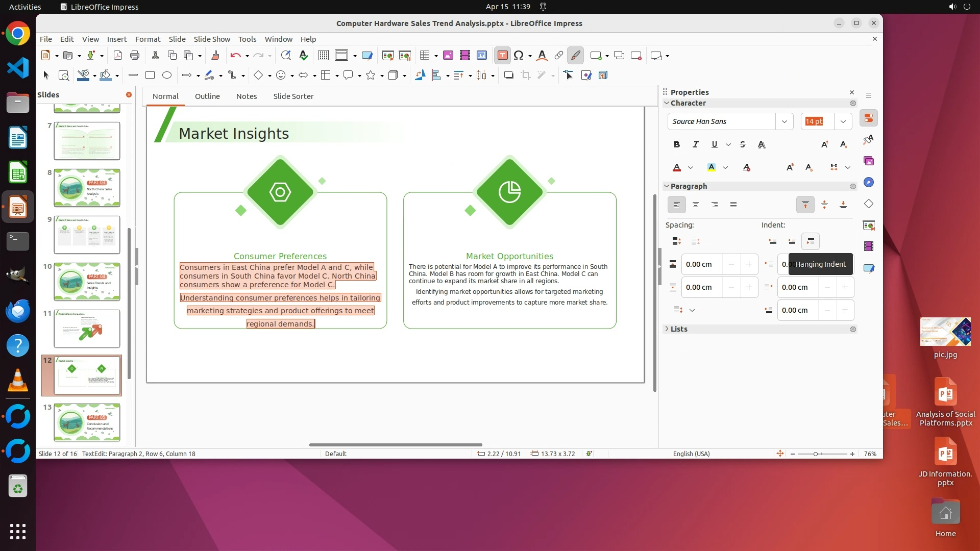Switch to the Slide Sorter tab
The image size is (980, 551).
[x=293, y=96]
